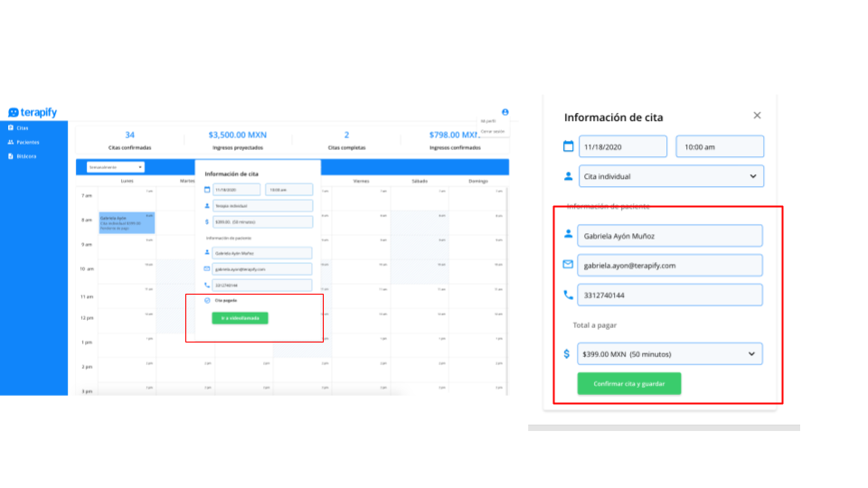The image size is (868, 488).
Task: Click the 10:00 am time field
Action: click(x=720, y=146)
